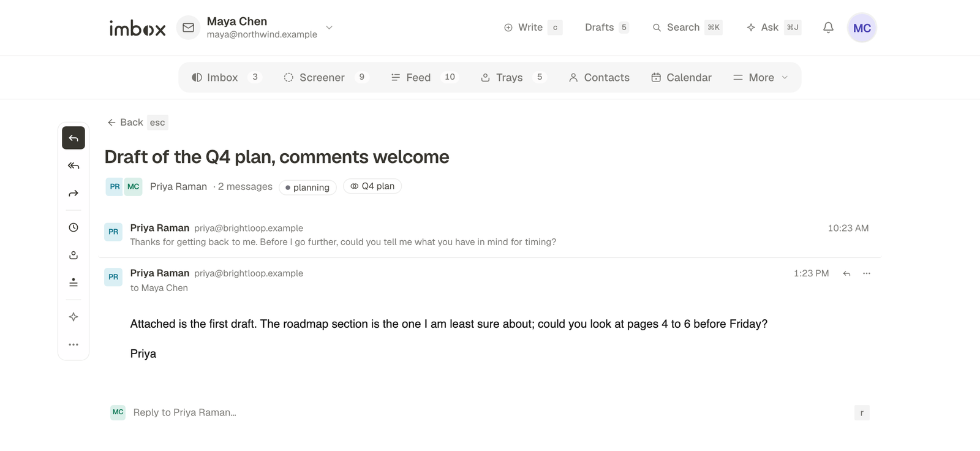Click the Reply All icon in sidebar
This screenshot has width=980, height=451.
(x=73, y=166)
